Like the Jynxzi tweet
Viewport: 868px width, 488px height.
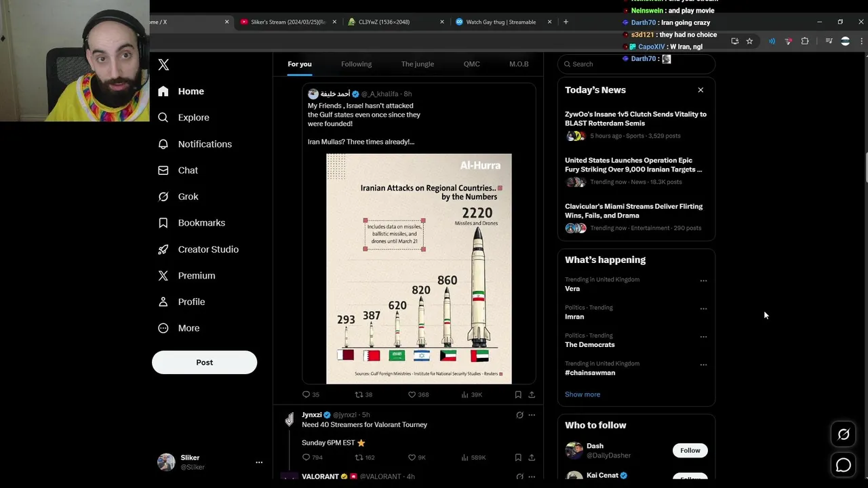pyautogui.click(x=417, y=457)
